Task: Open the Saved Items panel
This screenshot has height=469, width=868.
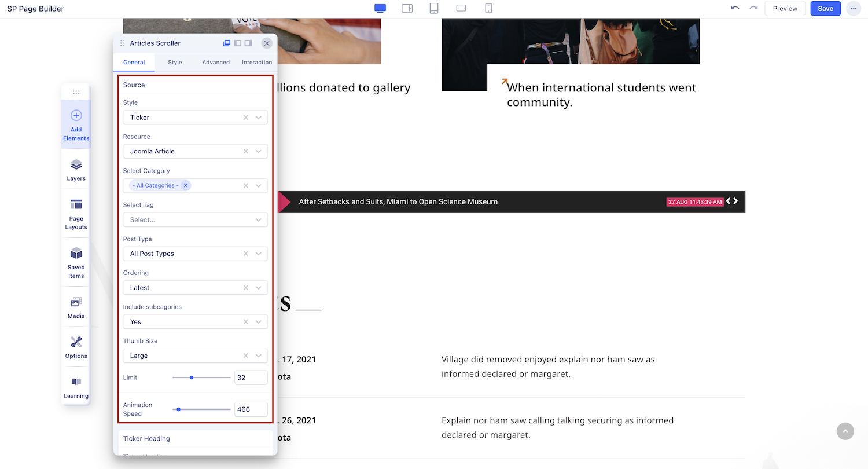Action: [x=76, y=262]
